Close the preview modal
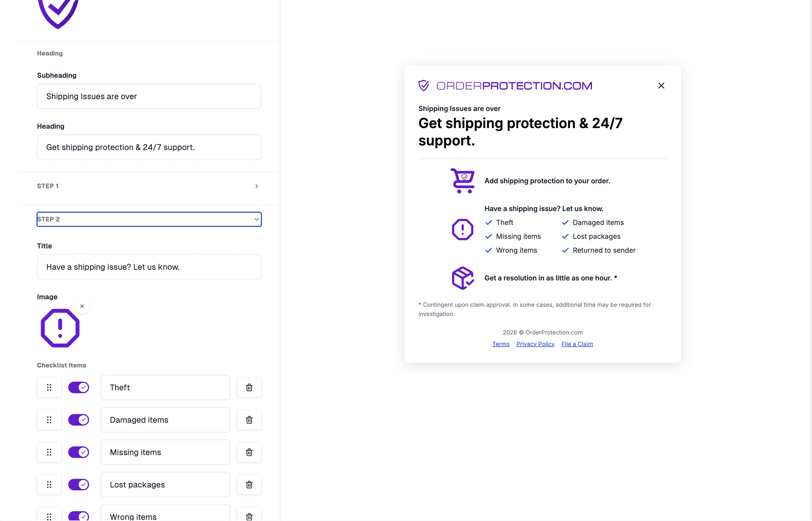 click(661, 85)
